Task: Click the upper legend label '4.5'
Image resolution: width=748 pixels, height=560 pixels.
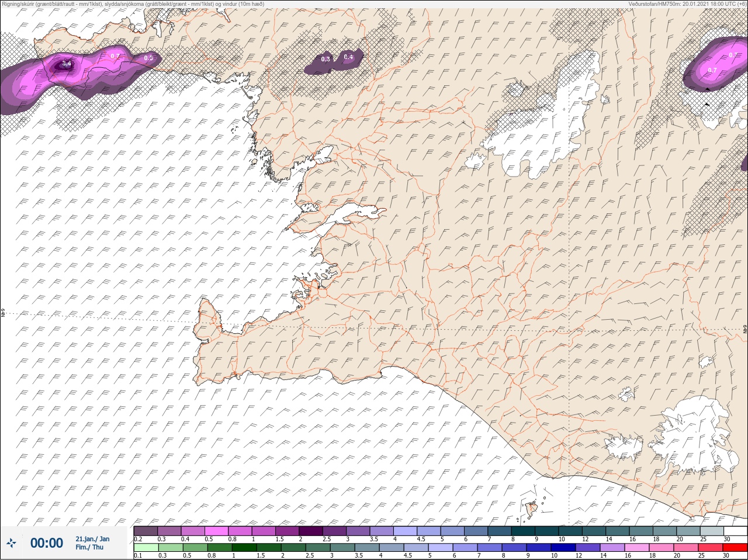Action: (x=421, y=539)
